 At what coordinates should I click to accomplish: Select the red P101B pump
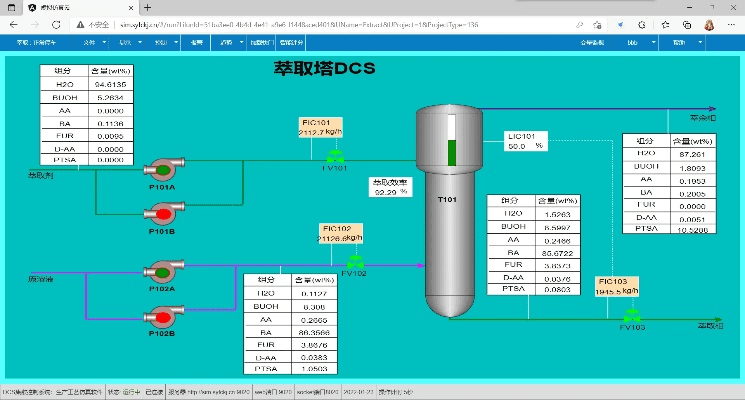pyautogui.click(x=161, y=213)
